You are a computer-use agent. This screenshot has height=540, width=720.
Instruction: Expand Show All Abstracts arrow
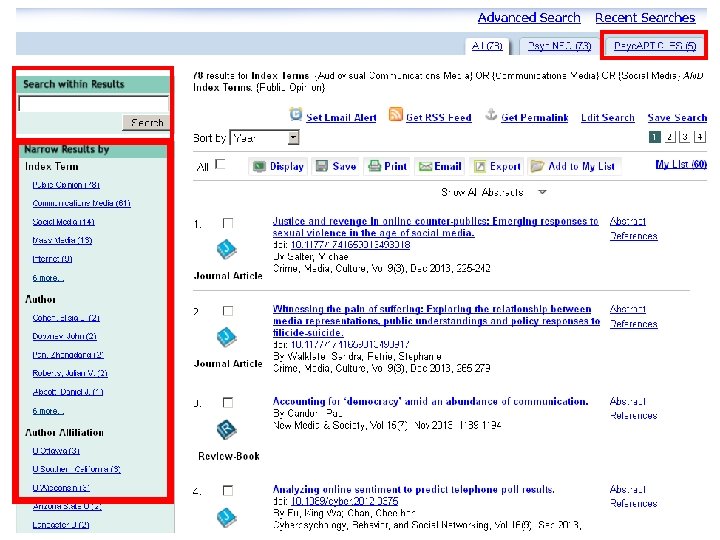542,192
